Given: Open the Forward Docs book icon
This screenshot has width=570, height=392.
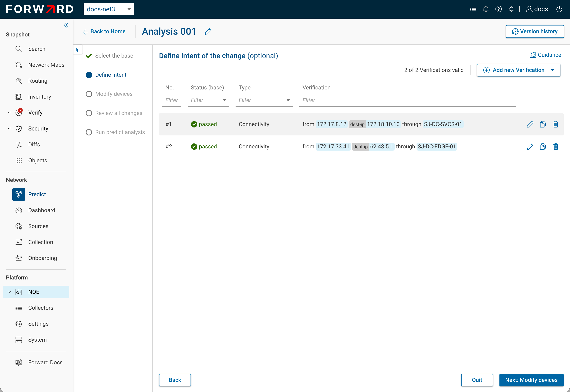Looking at the screenshot, I should point(19,363).
